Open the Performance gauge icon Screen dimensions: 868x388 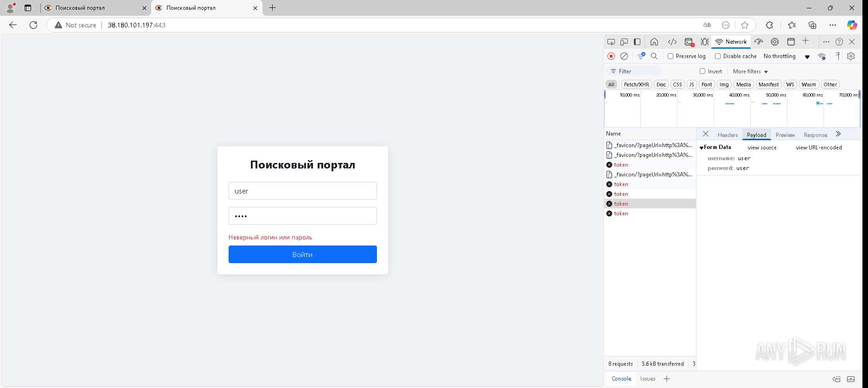pyautogui.click(x=759, y=42)
